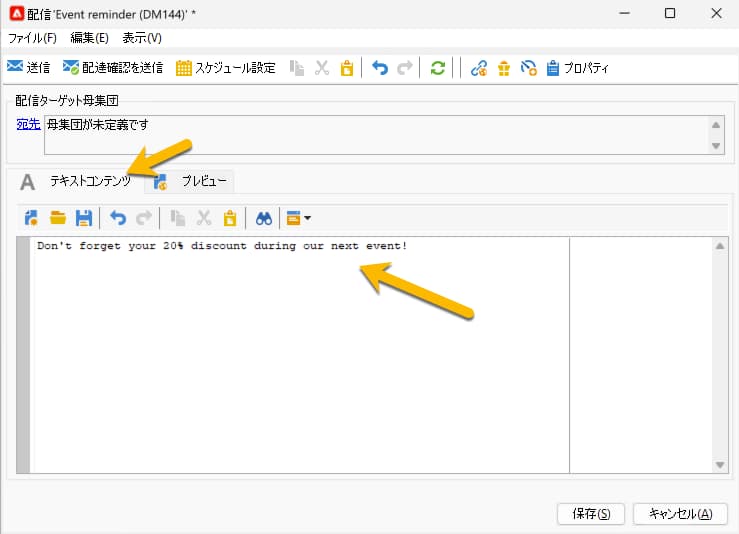Click the green Refresh icon

pos(438,68)
